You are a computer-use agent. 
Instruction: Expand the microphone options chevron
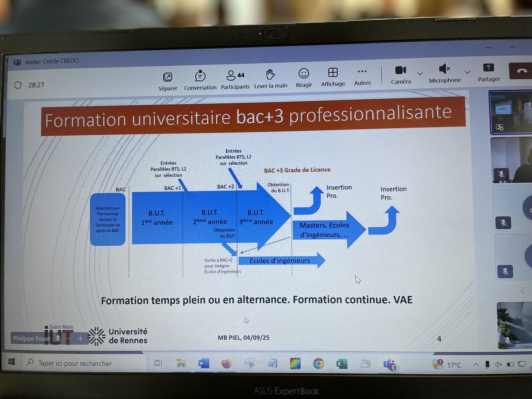coord(467,72)
